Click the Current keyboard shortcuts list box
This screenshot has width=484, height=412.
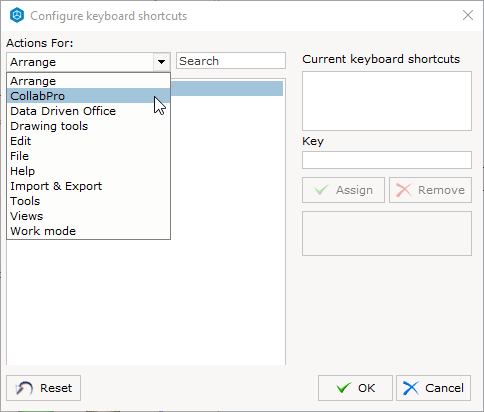[387, 101]
